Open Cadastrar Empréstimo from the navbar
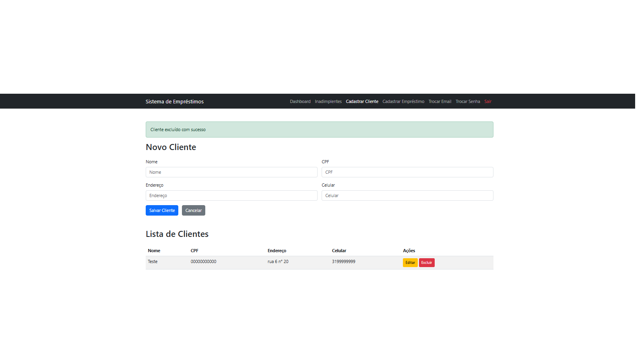Image resolution: width=644 pixels, height=362 pixels. pos(403,101)
